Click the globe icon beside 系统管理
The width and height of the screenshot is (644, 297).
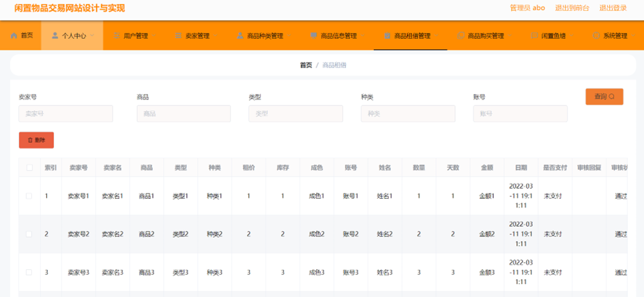pos(596,35)
